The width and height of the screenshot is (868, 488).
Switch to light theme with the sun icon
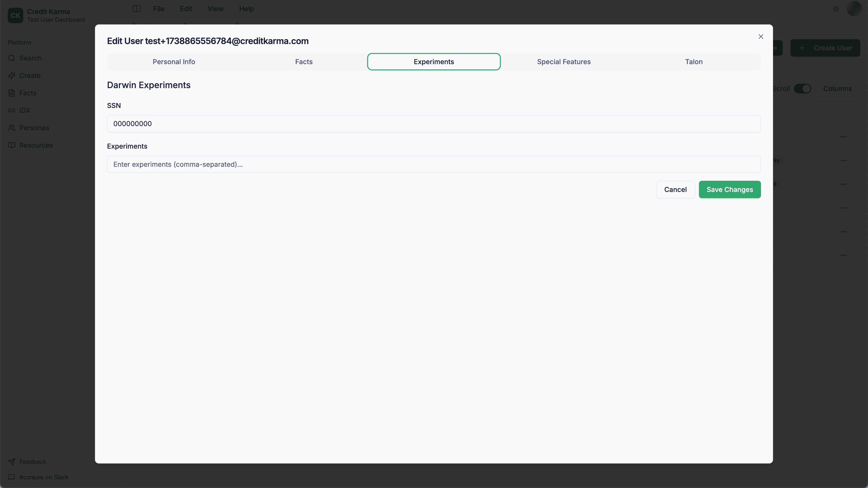pyautogui.click(x=836, y=9)
